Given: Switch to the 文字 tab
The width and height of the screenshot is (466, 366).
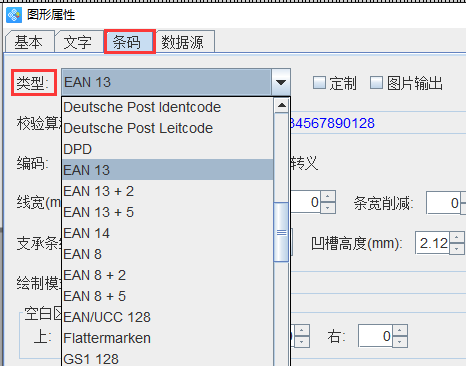Looking at the screenshot, I should [x=78, y=42].
